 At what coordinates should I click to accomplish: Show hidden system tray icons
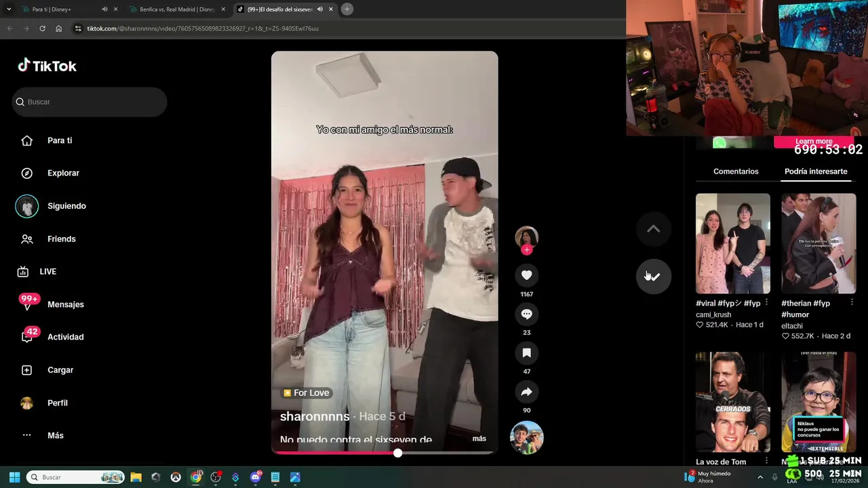[x=760, y=477]
